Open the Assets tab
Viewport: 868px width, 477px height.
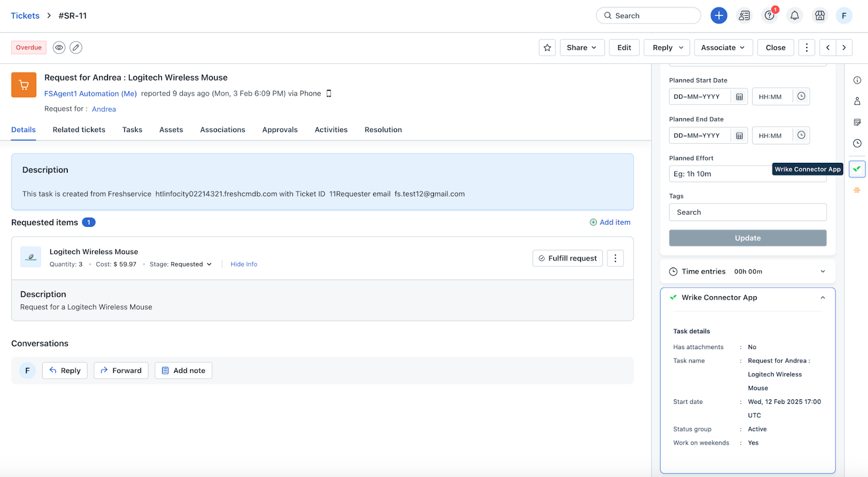[x=171, y=130]
